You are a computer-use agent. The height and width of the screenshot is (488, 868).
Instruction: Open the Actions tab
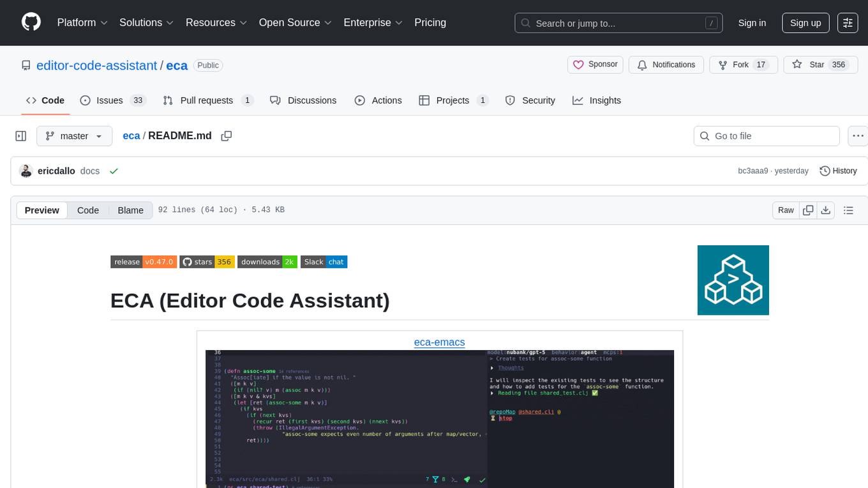pos(378,100)
